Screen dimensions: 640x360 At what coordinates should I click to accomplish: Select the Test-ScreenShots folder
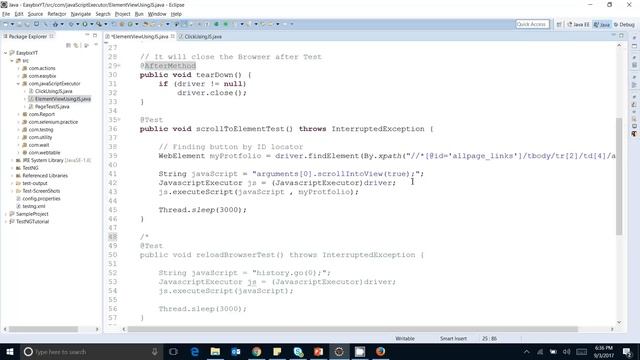coord(41,191)
